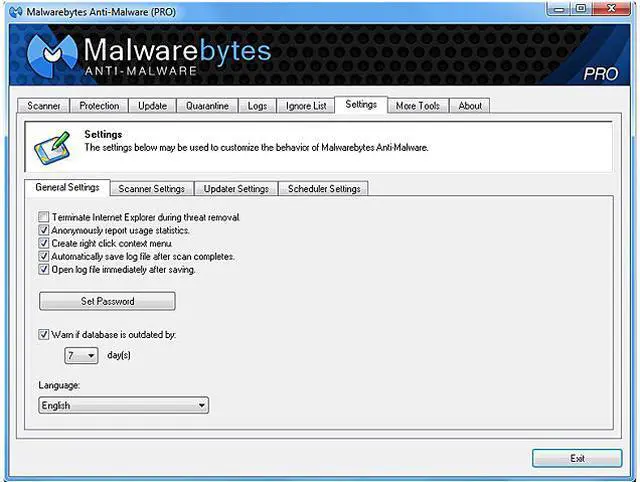Open the Quarantine tab

[207, 106]
